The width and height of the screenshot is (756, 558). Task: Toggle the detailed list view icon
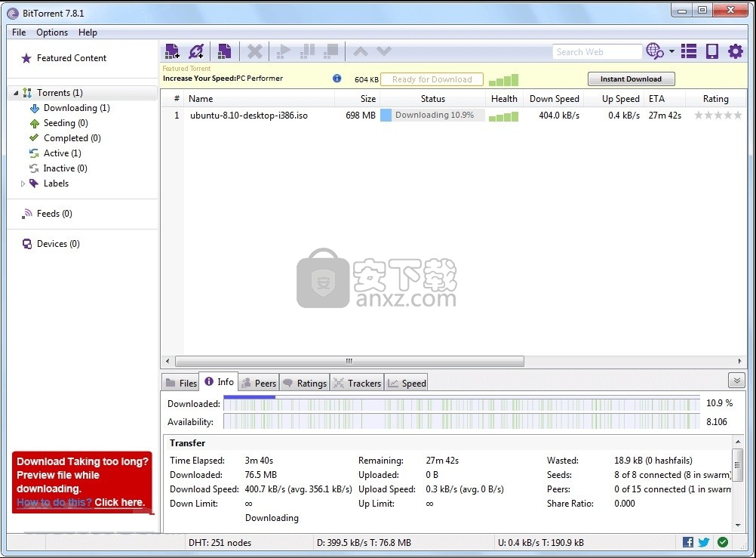tap(689, 51)
